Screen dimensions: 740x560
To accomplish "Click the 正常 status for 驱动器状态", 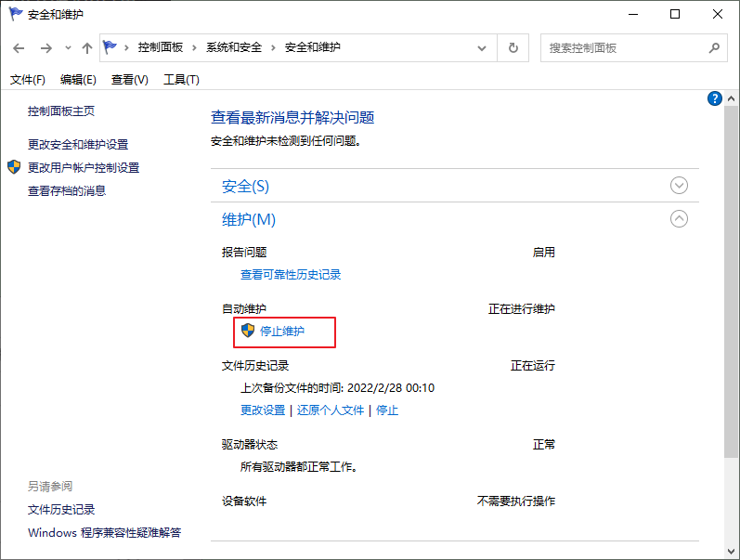I will click(544, 444).
